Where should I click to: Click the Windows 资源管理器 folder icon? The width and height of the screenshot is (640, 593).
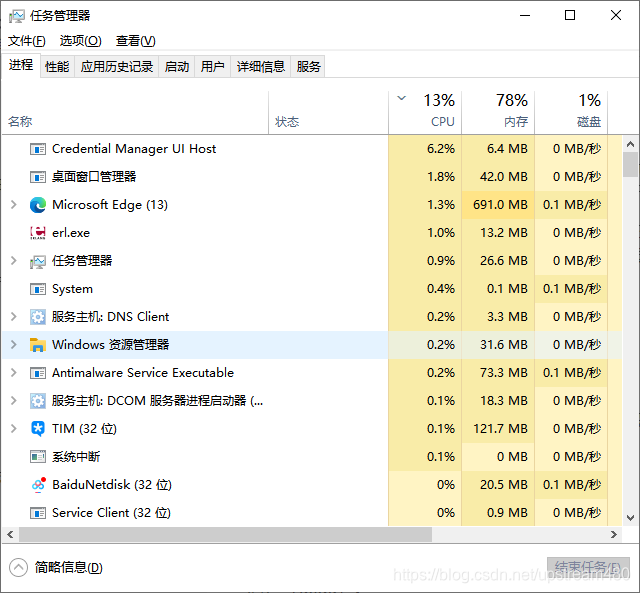pyautogui.click(x=38, y=345)
